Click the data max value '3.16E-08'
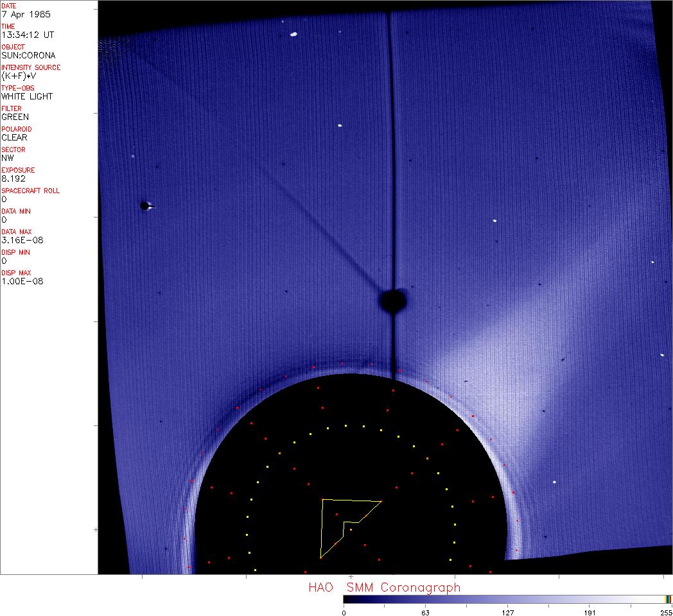Screen dimensions: 673x616 coord(22,241)
